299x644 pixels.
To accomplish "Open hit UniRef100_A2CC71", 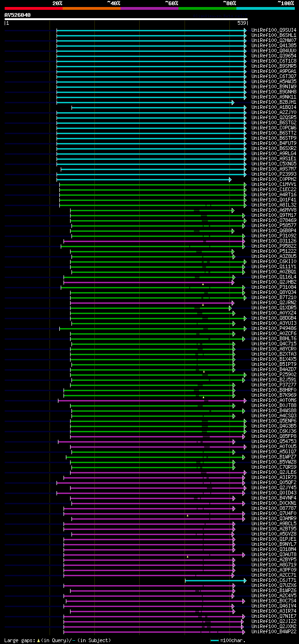I will (x=274, y=575).
